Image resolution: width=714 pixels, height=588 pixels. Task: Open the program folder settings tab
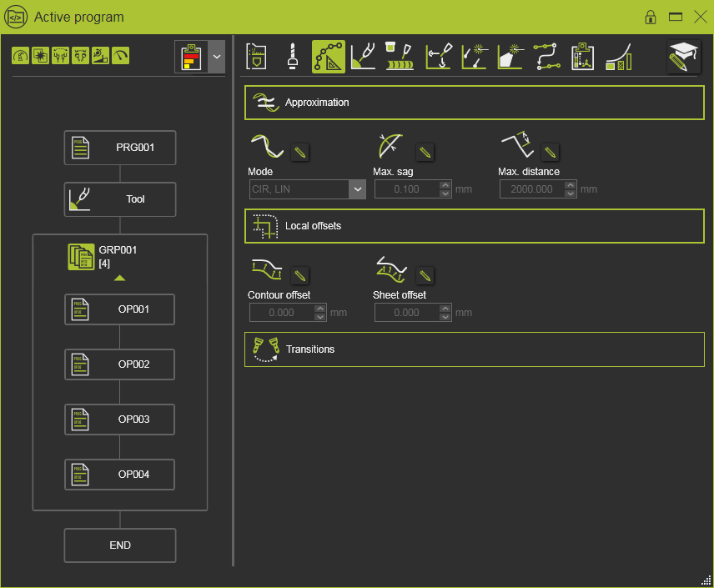click(256, 57)
